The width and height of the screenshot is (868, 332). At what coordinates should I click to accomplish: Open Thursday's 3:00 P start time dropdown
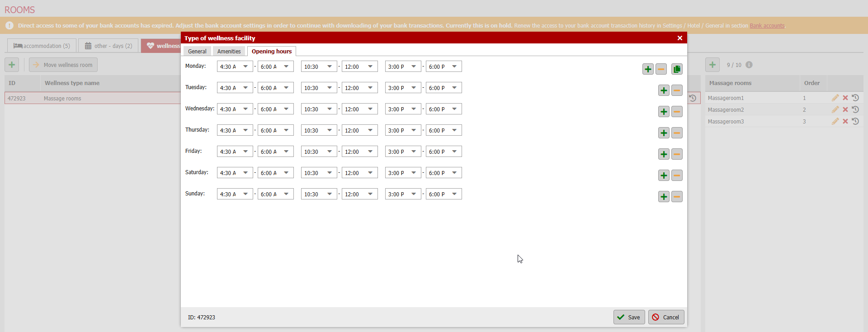(x=403, y=130)
